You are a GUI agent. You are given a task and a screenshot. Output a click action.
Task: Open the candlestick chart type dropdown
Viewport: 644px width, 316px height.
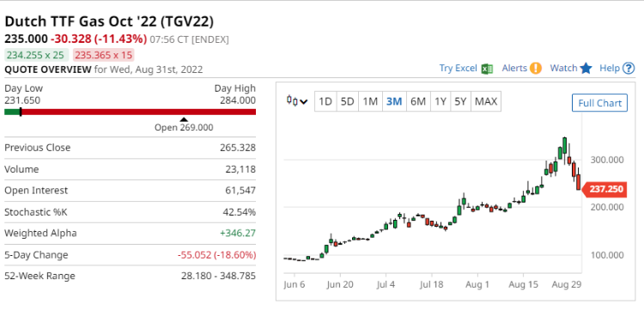(x=297, y=101)
